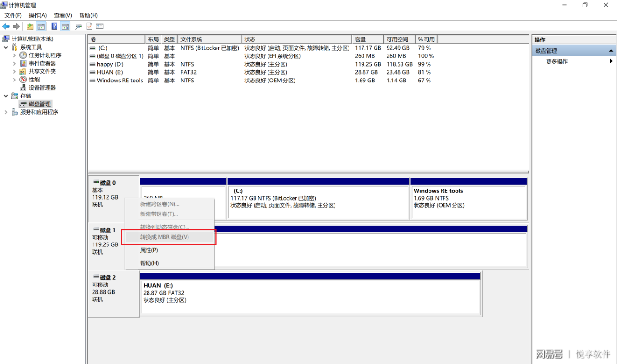Collapse the 存储 tree node
Screen dimensions: 617x364
pyautogui.click(x=6, y=96)
